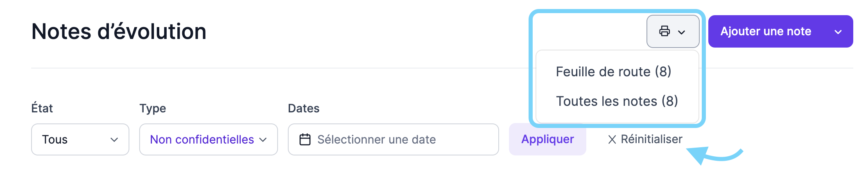This screenshot has height=178, width=868.
Task: Expand the Ajouter une note chevron arrow
Action: click(x=838, y=32)
